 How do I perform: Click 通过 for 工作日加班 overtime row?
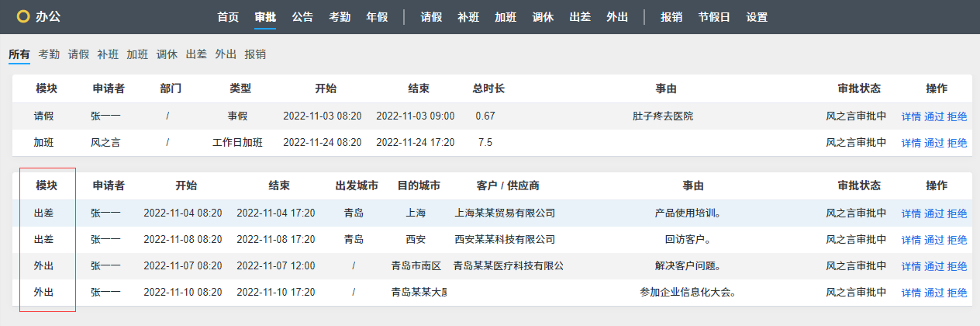pos(934,143)
